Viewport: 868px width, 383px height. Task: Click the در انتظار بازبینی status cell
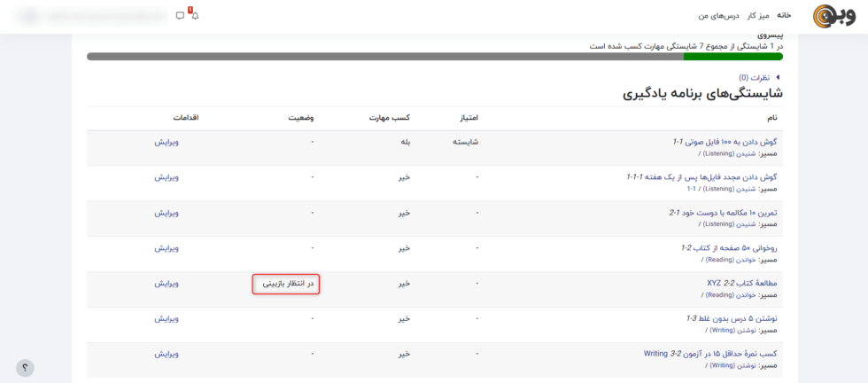coord(287,284)
